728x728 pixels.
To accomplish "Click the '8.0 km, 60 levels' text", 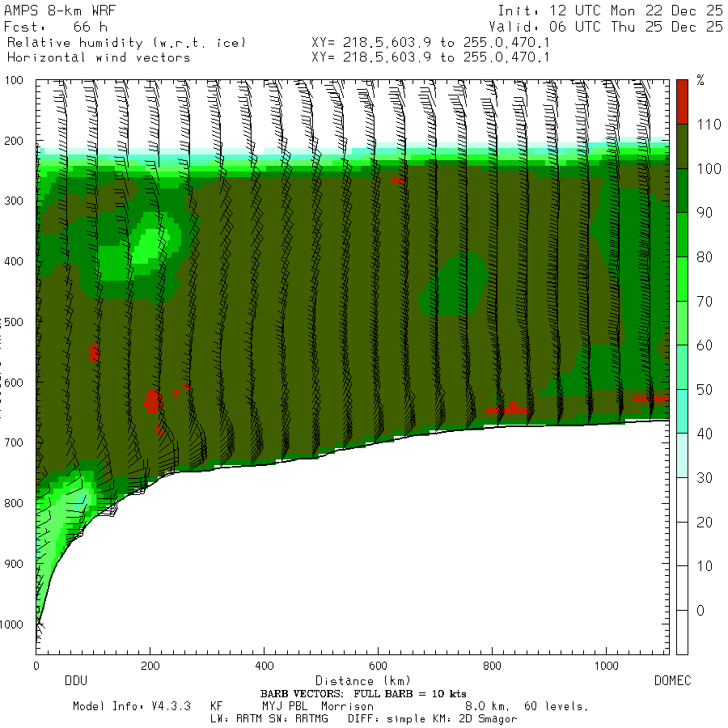I will tap(526, 706).
